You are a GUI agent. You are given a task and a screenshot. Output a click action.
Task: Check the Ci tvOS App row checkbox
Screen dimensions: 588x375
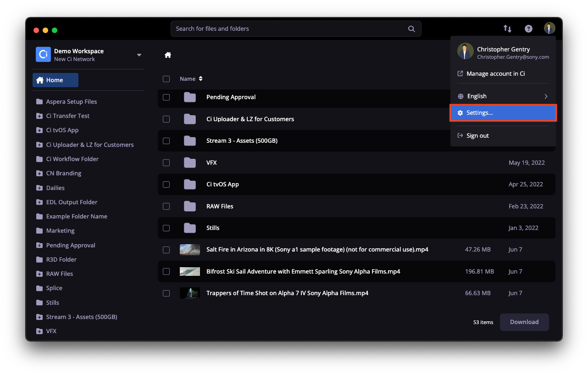click(166, 184)
